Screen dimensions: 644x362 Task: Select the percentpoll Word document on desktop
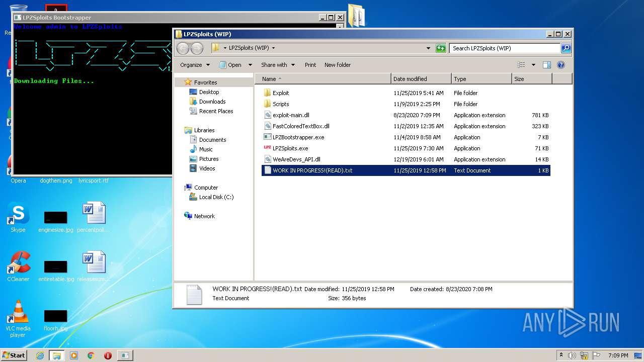point(94,218)
